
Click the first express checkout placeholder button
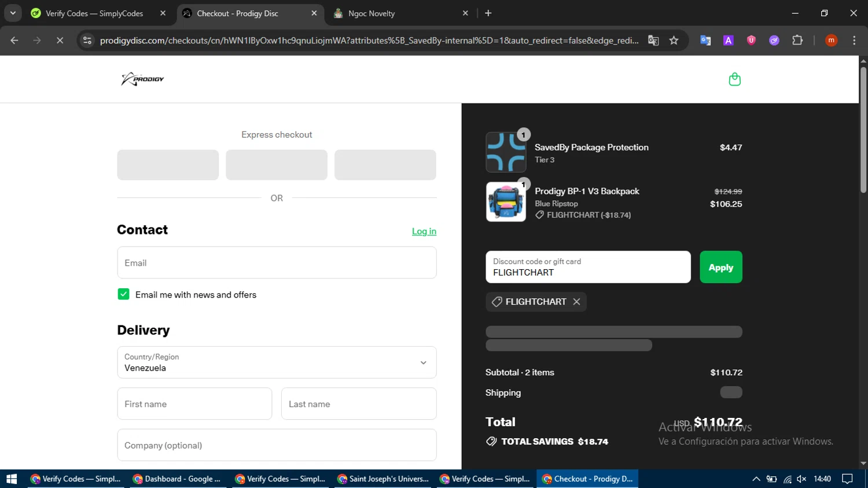click(168, 165)
